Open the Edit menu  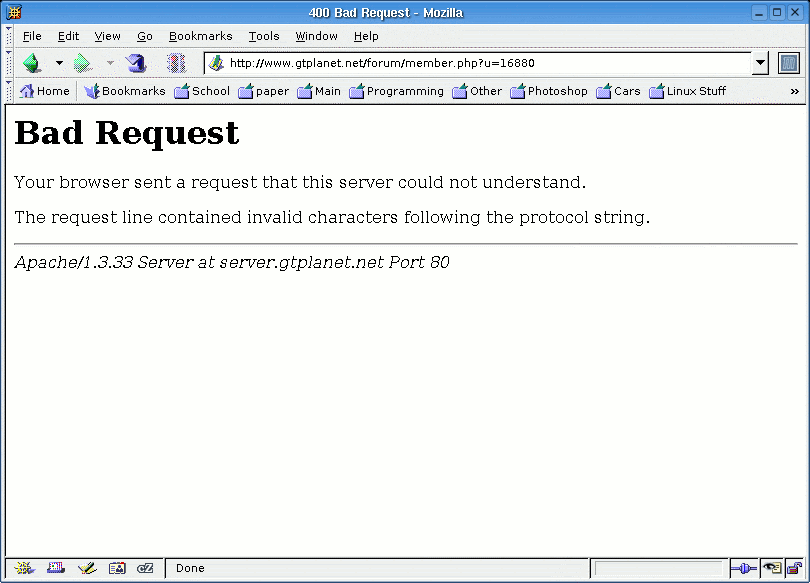68,36
